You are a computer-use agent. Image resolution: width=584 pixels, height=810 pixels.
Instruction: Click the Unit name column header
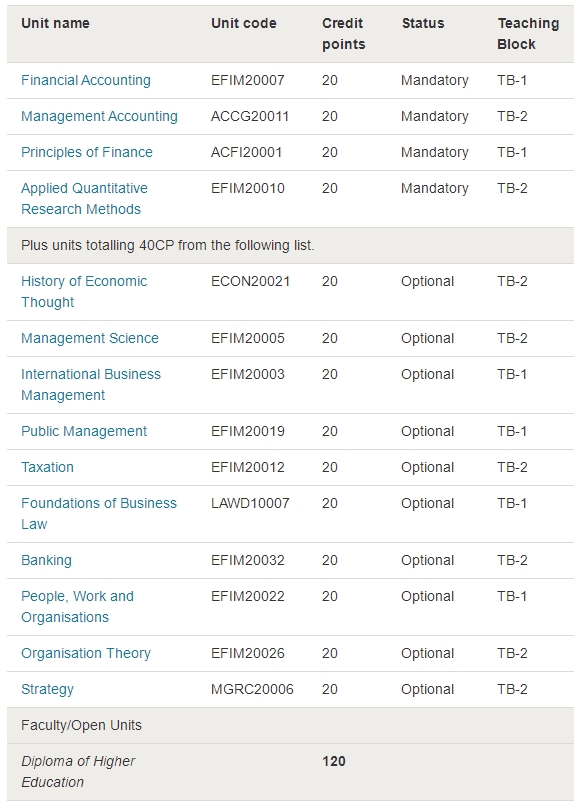pos(55,23)
